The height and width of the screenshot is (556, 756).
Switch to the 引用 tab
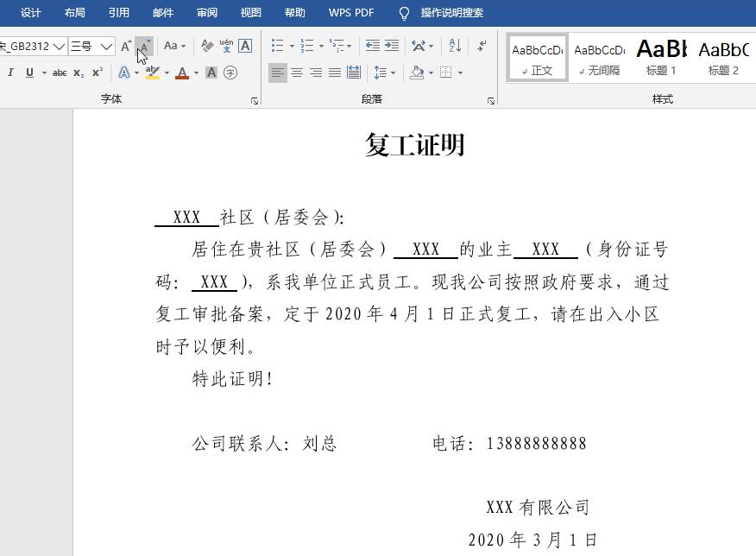[118, 13]
